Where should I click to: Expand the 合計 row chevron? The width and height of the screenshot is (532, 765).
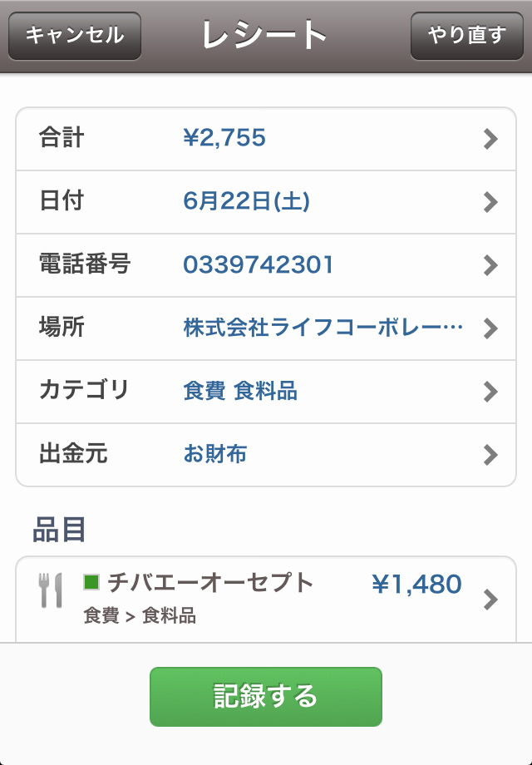490,139
